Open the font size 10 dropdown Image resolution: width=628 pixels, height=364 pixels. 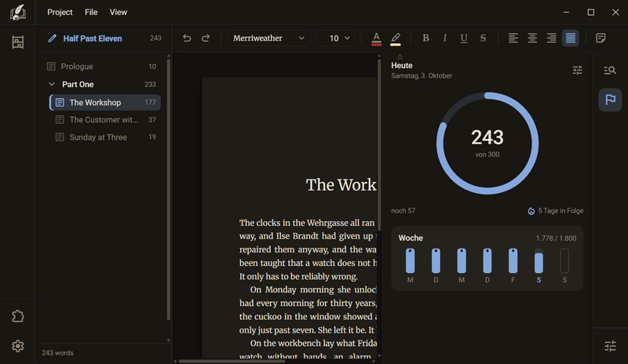335,38
